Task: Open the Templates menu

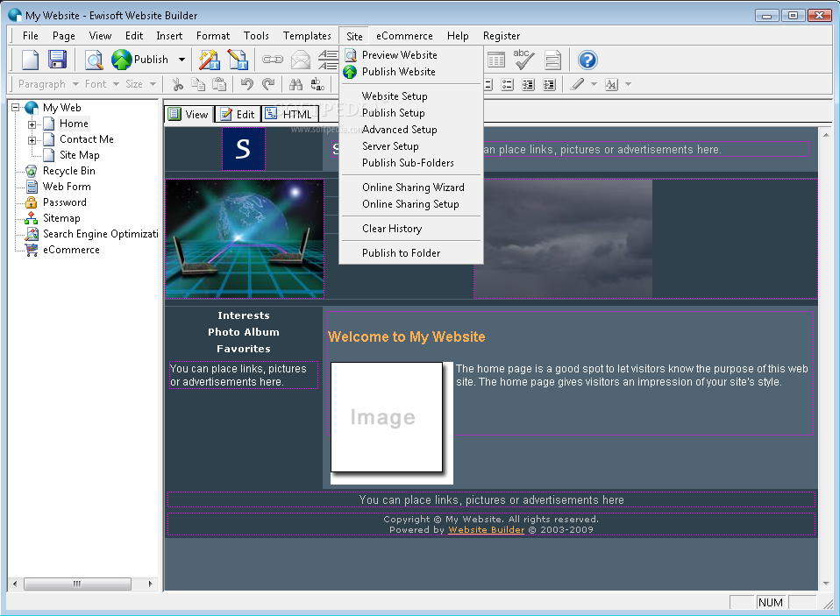Action: [x=307, y=36]
